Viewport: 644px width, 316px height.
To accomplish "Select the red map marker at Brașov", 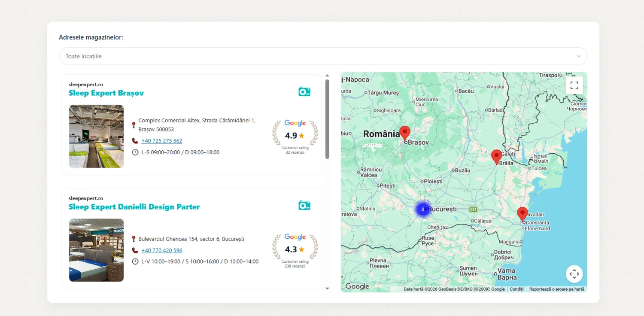I will pyautogui.click(x=405, y=134).
